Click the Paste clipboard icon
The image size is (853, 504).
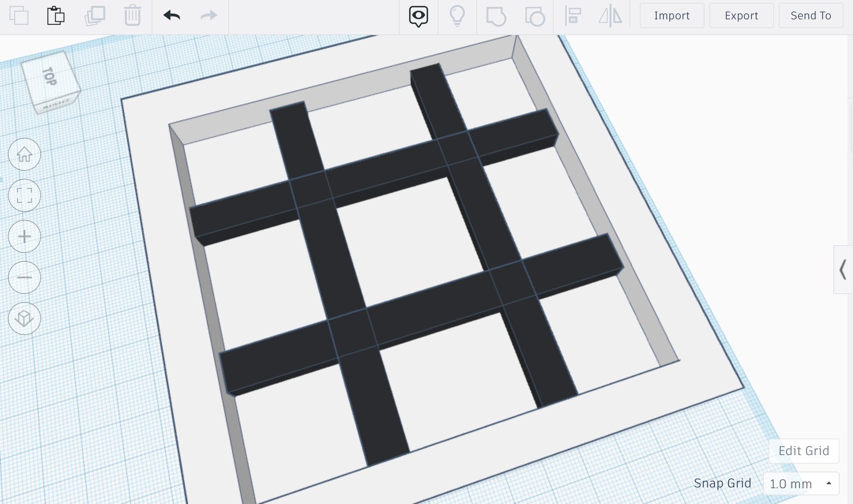point(56,16)
